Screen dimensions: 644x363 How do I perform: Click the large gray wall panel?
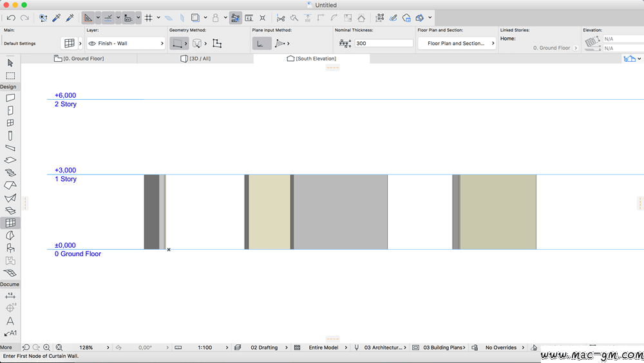[341, 212]
